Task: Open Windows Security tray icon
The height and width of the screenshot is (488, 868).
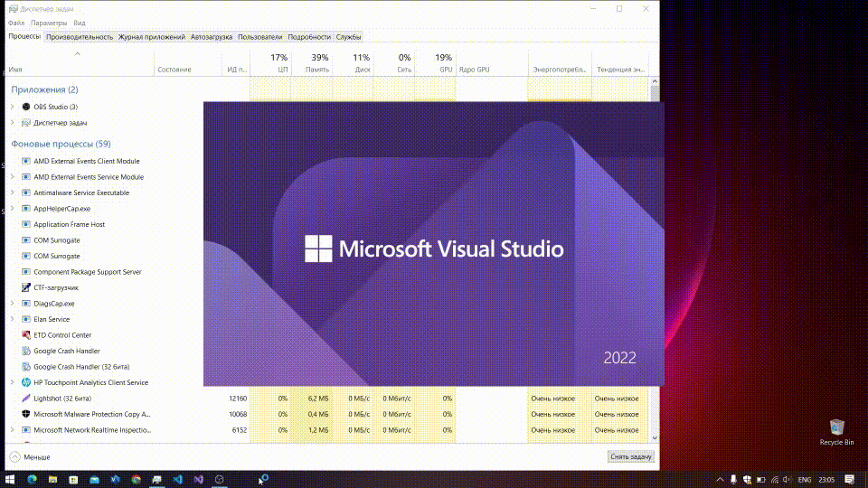Action: tap(748, 480)
